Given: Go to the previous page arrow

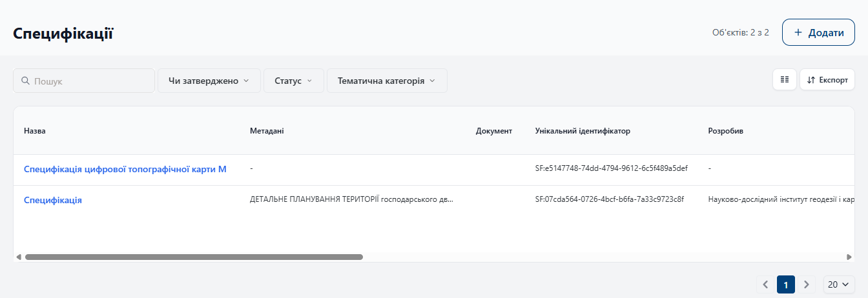Looking at the screenshot, I should [765, 284].
